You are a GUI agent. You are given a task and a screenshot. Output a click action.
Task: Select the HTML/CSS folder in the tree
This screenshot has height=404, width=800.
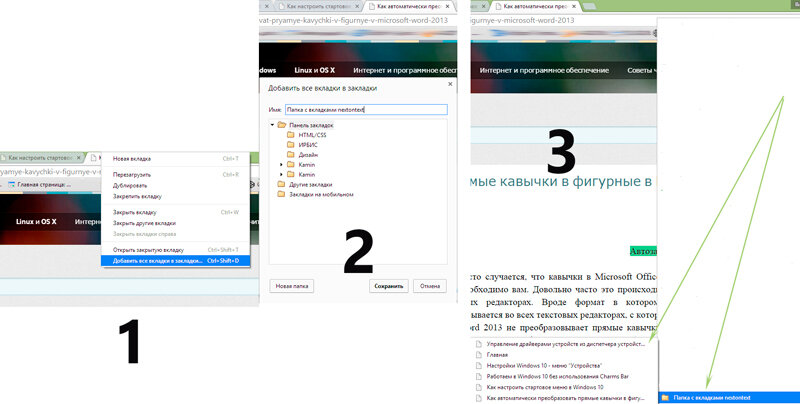point(312,135)
